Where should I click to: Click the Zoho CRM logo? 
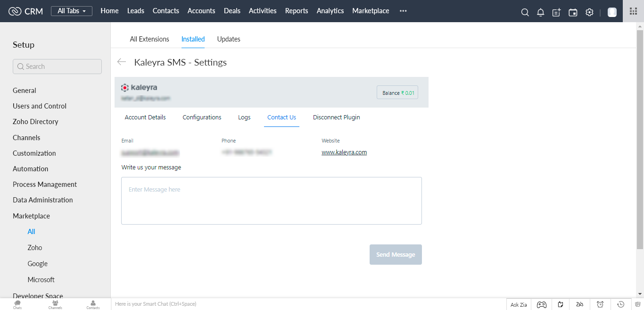(x=25, y=11)
